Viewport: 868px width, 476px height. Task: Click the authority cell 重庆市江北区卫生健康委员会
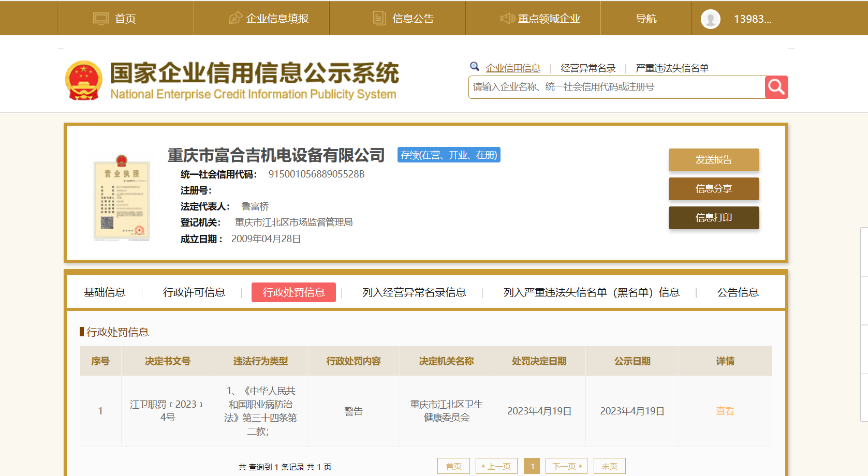446,411
